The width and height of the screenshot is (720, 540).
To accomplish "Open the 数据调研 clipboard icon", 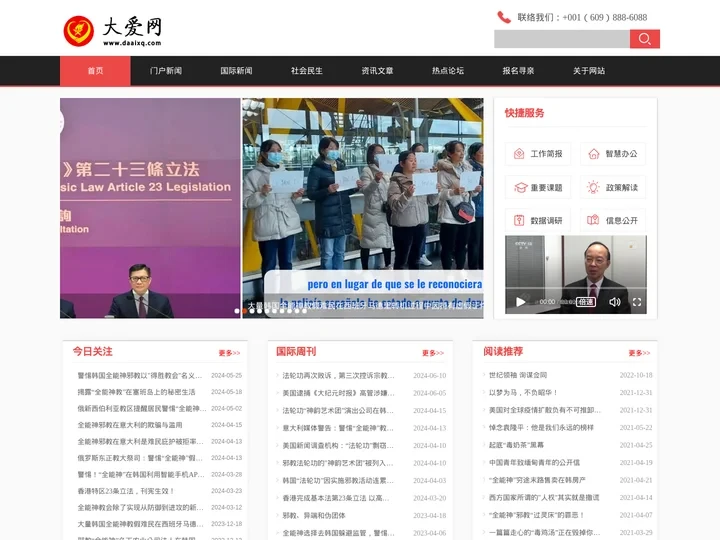I will point(519,220).
